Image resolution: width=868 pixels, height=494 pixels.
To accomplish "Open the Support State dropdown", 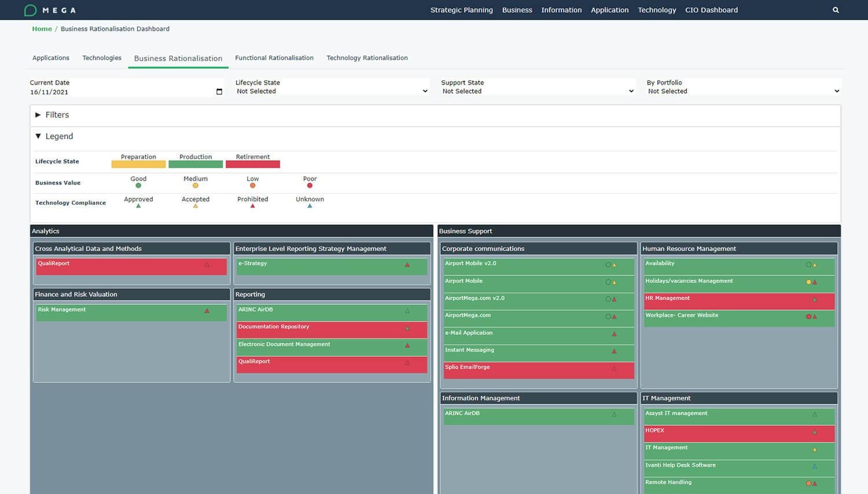I will coord(538,91).
